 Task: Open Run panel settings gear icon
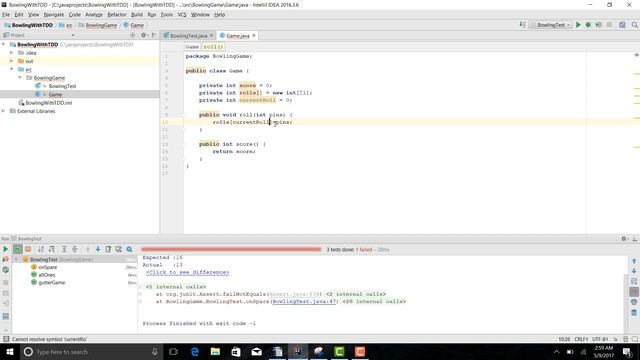(624, 239)
